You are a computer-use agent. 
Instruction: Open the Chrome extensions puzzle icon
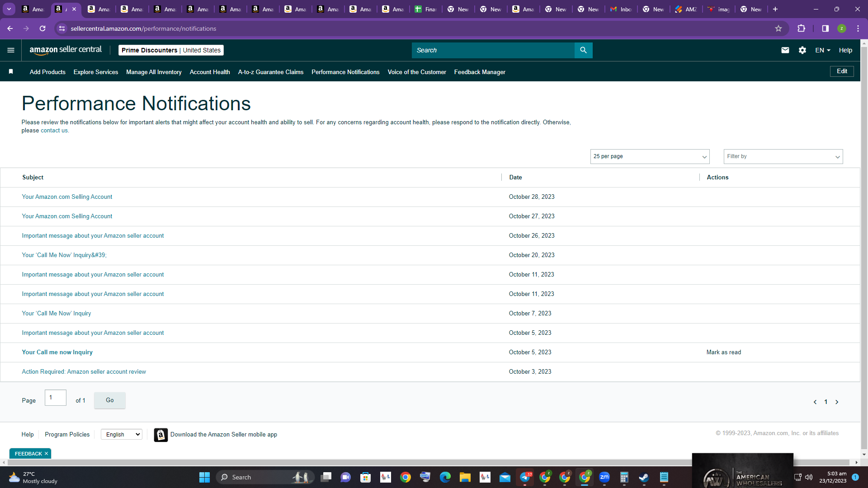(802, 28)
